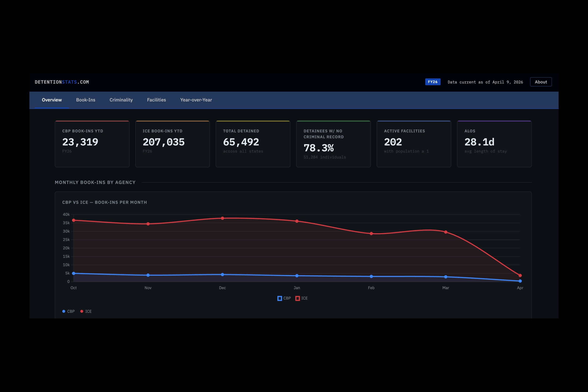
Task: Click the ALOS stat card
Action: coord(494,144)
